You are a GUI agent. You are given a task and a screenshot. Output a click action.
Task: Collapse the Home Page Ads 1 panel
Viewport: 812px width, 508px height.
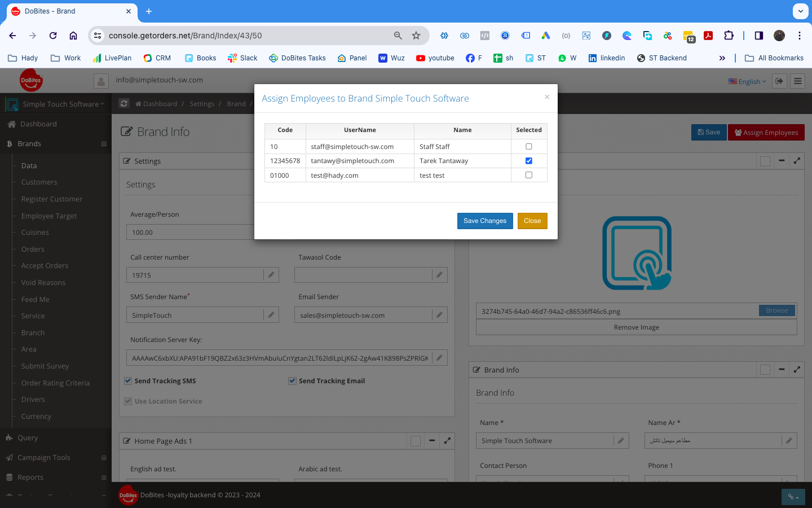[432, 441]
